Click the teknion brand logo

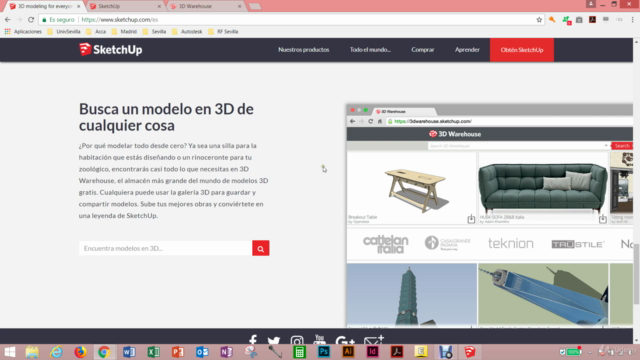click(x=511, y=244)
